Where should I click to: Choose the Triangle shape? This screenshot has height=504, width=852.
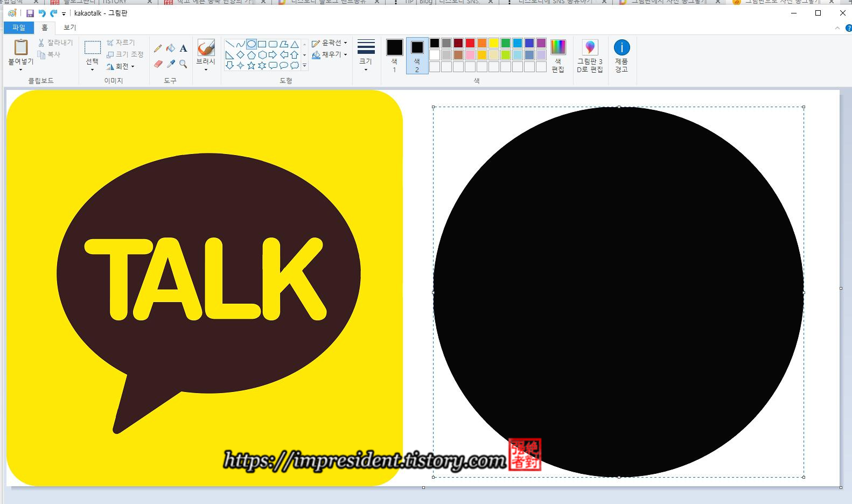(x=295, y=44)
